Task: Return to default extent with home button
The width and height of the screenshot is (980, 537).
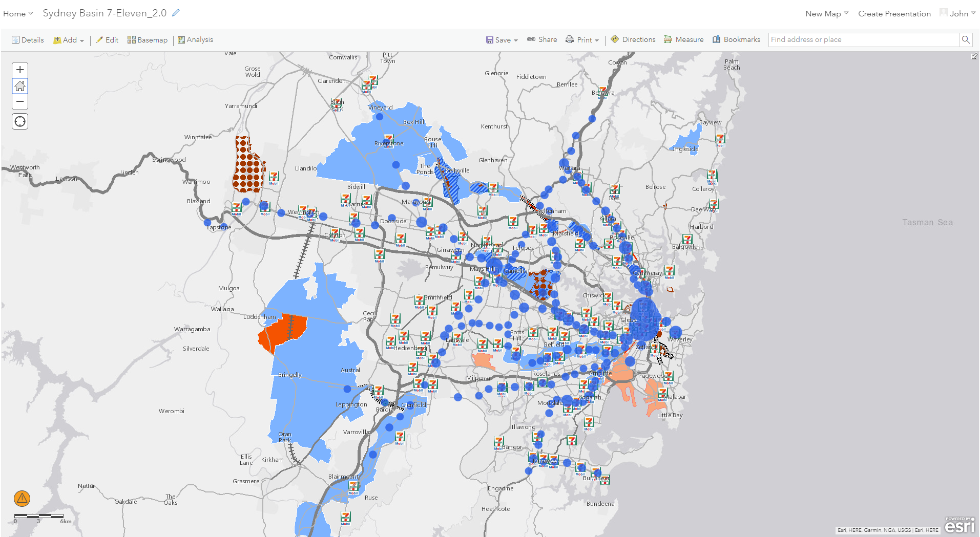Action: tap(20, 86)
